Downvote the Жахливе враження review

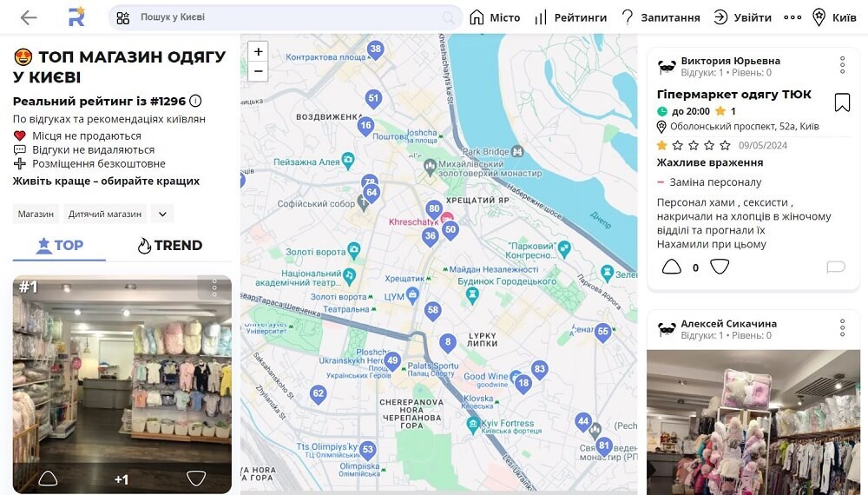click(719, 267)
